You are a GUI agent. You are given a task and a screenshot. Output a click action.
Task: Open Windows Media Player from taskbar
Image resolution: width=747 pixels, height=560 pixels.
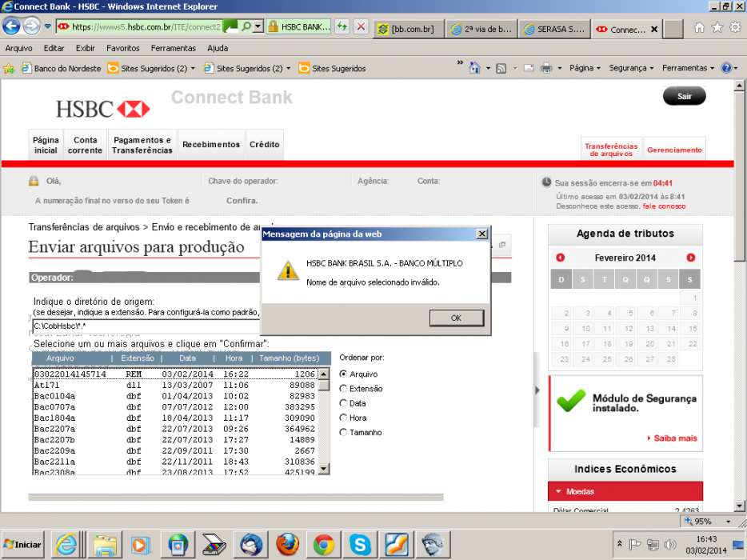[141, 544]
